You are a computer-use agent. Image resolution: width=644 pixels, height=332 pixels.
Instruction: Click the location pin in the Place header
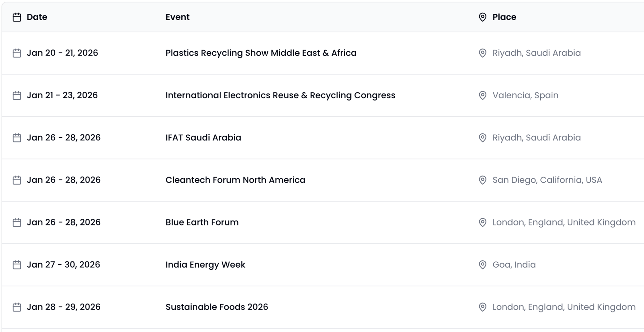[482, 17]
